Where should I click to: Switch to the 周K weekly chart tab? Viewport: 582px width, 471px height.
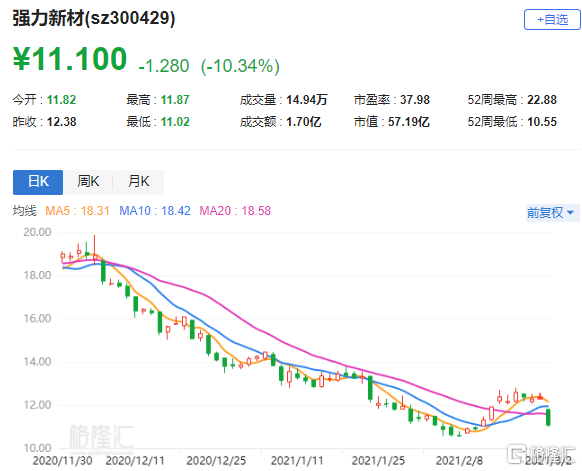pyautogui.click(x=88, y=182)
